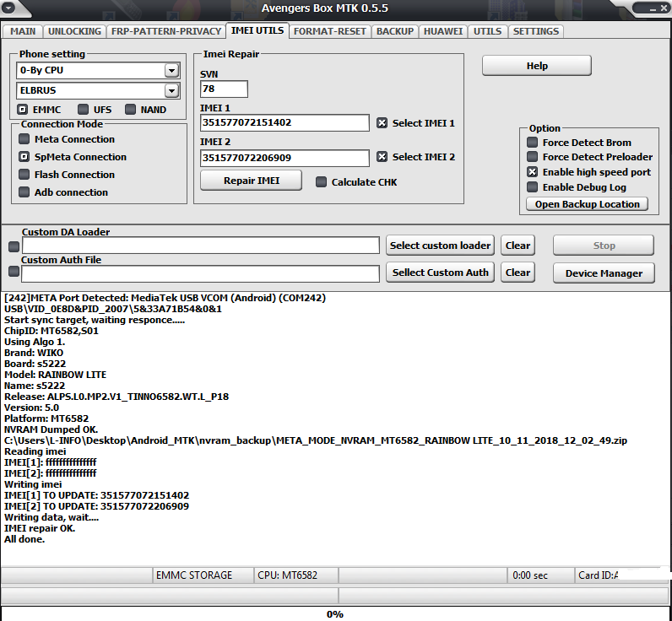
Task: Click the 0% progress bar
Action: 334,614
